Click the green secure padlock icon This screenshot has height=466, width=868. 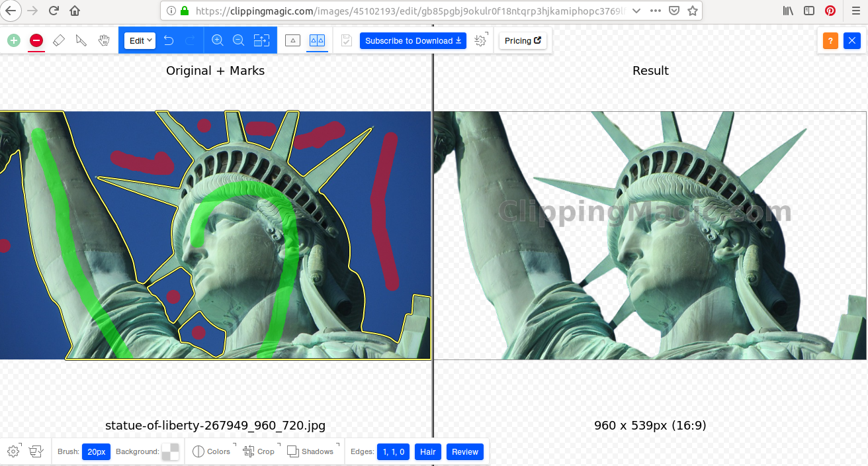coord(185,11)
